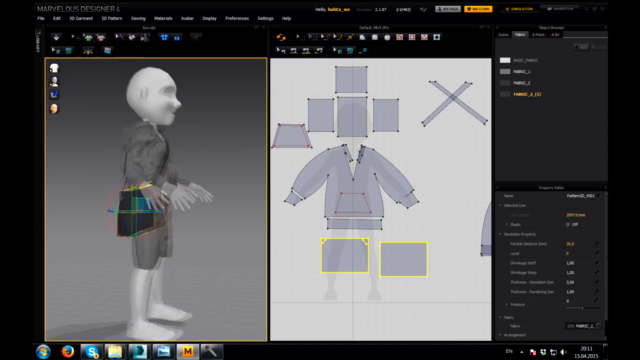Expand the Pressure property row
This screenshot has height=360, width=640.
pos(507,304)
